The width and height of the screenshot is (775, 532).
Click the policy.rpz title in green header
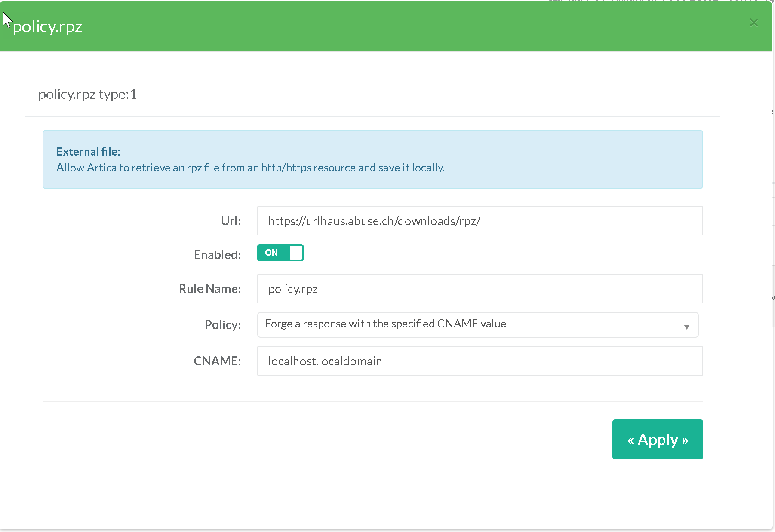(x=47, y=27)
